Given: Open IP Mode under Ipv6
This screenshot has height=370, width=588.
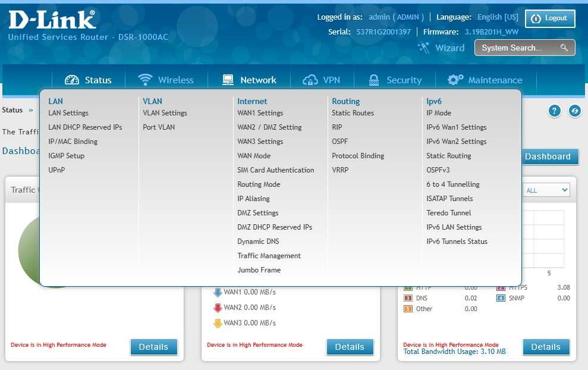Looking at the screenshot, I should [439, 113].
